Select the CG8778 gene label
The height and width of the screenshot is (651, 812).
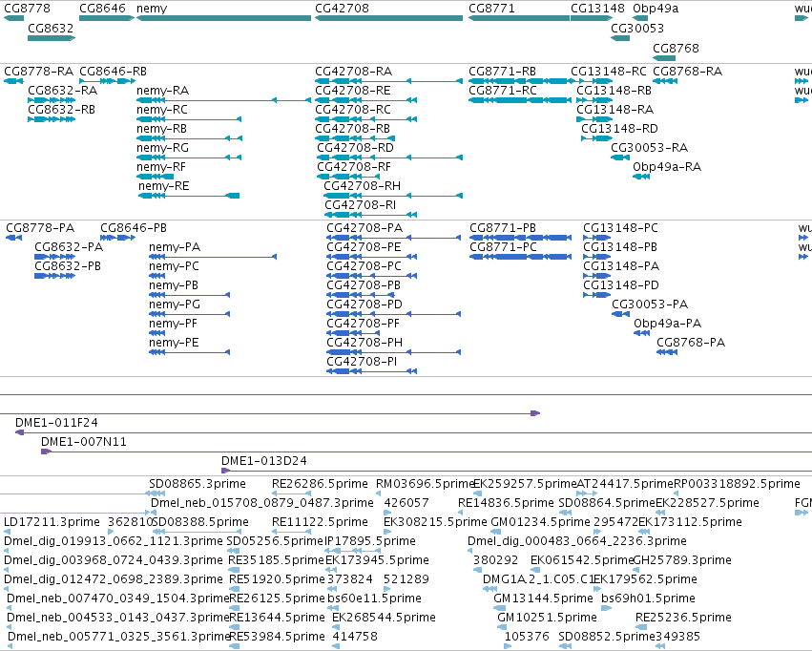pyautogui.click(x=27, y=9)
